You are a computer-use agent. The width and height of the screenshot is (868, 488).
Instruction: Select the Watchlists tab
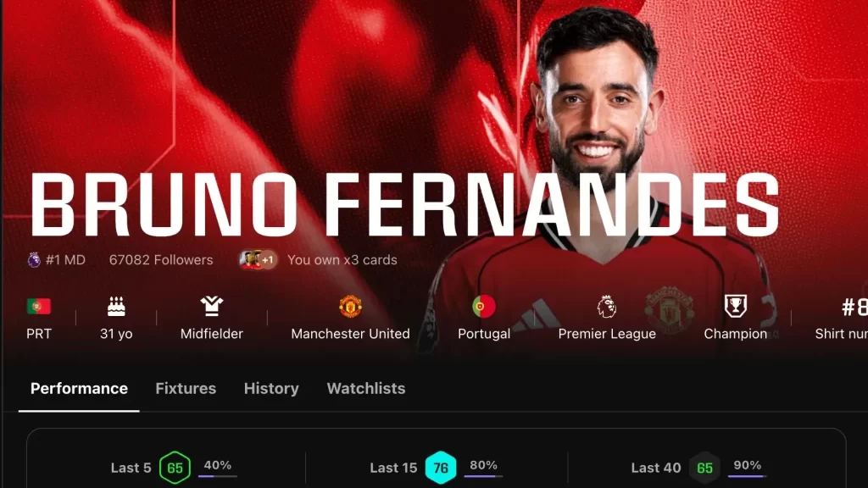pos(366,388)
